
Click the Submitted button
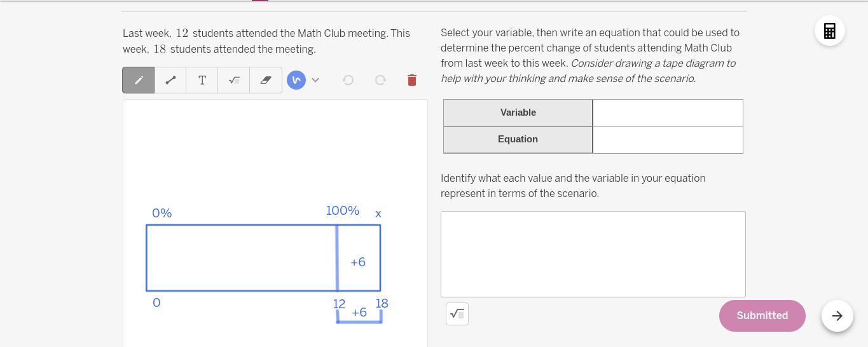762,316
